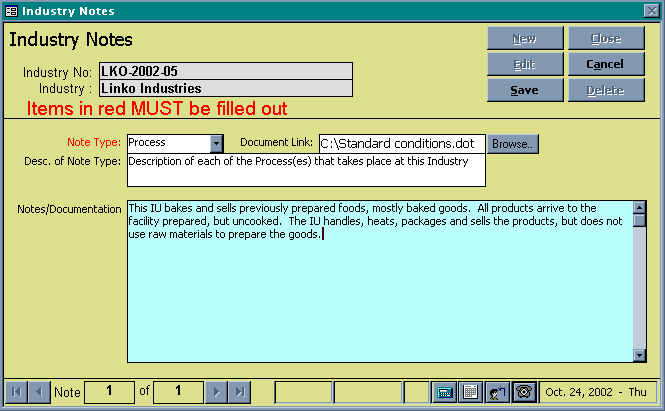Click the telephone icon in status bar
Screen dimensions: 665x411
tap(524, 392)
